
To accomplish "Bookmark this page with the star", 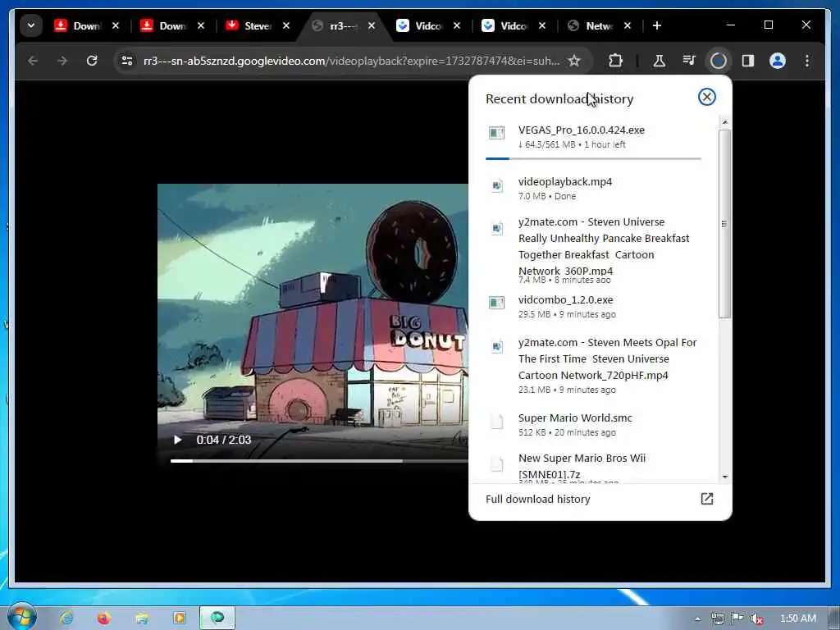I will click(x=574, y=61).
